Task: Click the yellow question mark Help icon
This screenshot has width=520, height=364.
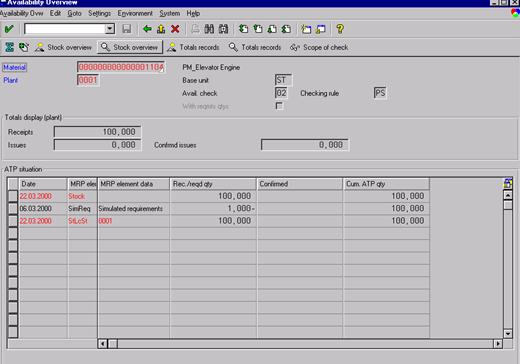Action: coord(340,29)
